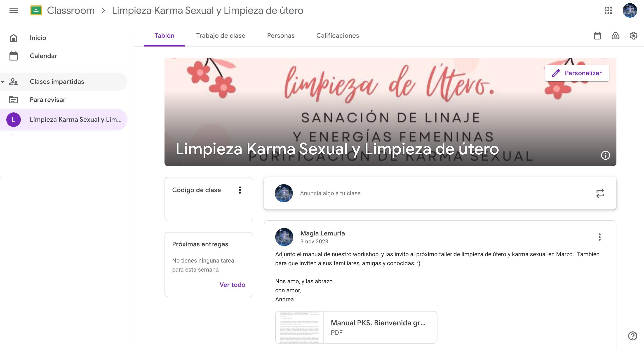Screen dimensions: 644x349
Task: Open the class Drive folder icon
Action: [616, 36]
